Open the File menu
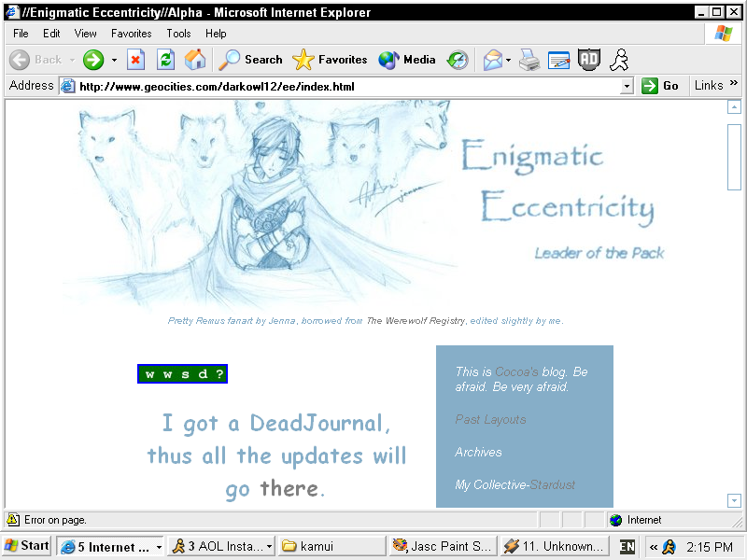Viewport: 747px width, 560px height. click(21, 34)
